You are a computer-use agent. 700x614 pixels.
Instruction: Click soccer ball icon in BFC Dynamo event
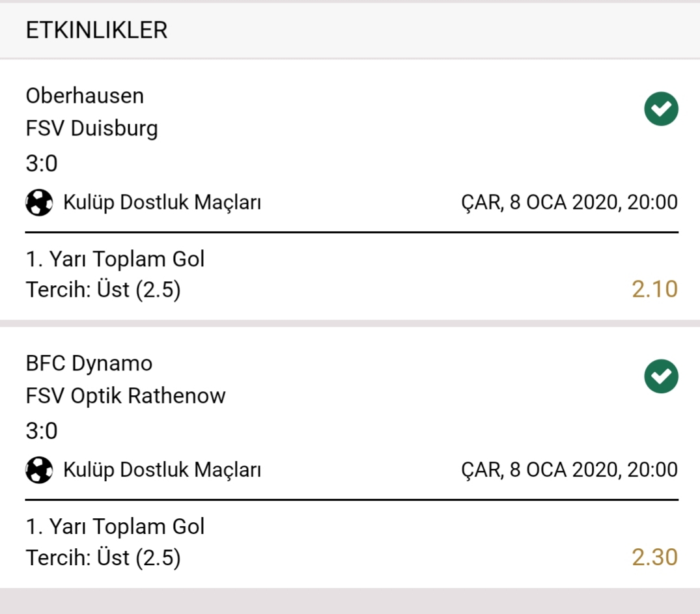tap(39, 470)
